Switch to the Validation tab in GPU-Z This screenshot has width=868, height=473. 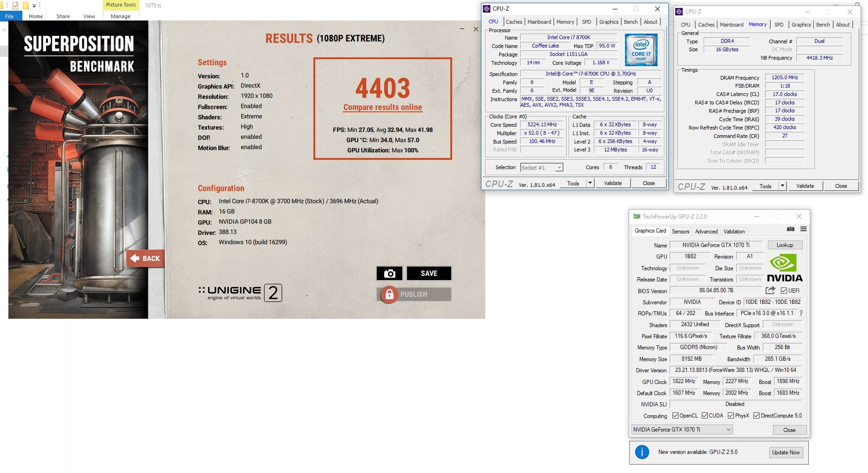pos(734,232)
